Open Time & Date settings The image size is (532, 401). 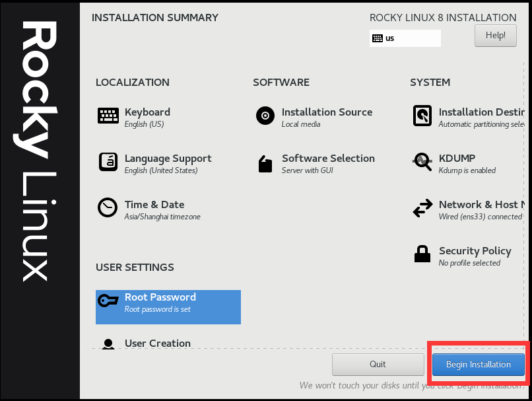[154, 204]
